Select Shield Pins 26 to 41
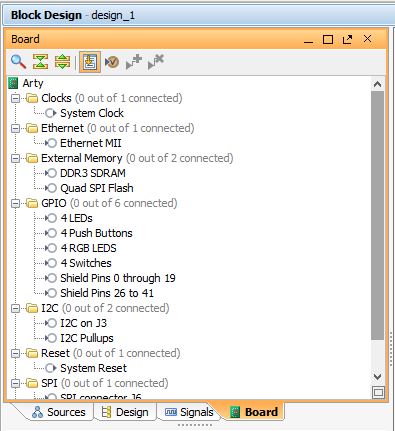Image resolution: width=395 pixels, height=431 pixels. click(107, 293)
